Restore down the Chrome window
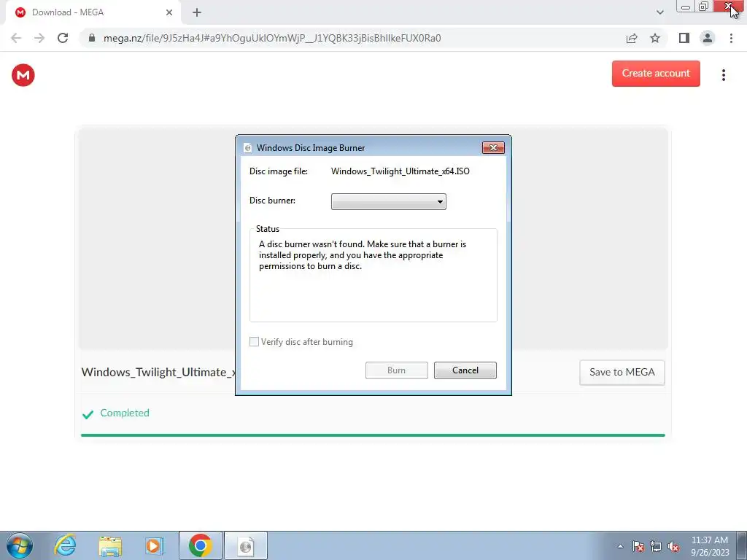 click(704, 7)
